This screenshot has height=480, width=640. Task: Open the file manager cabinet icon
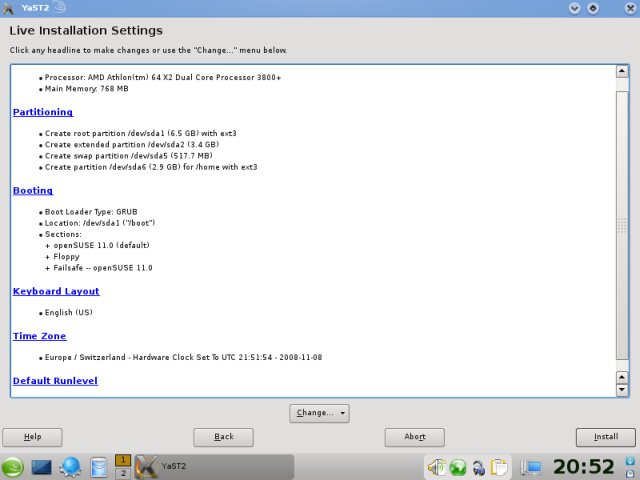click(99, 467)
